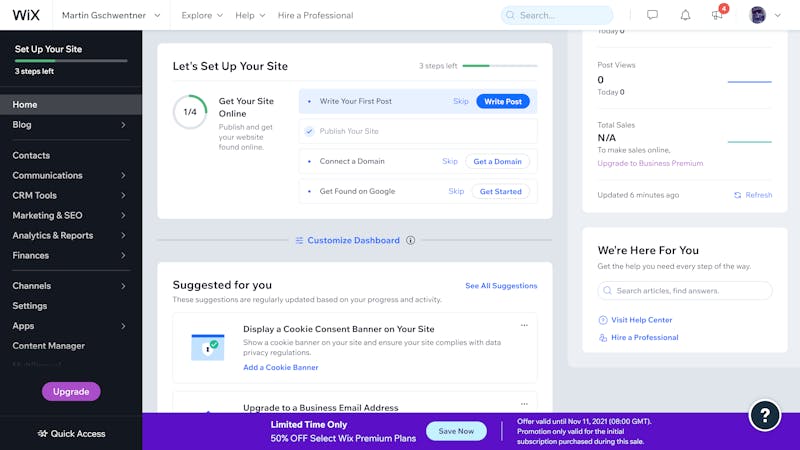Screen dimensions: 800x450
Task: Click the Write Post button
Action: [503, 101]
